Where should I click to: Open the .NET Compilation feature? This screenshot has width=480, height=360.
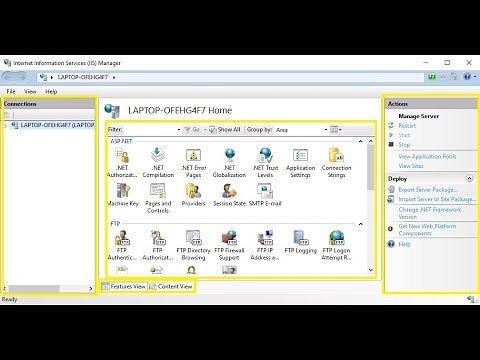point(158,163)
